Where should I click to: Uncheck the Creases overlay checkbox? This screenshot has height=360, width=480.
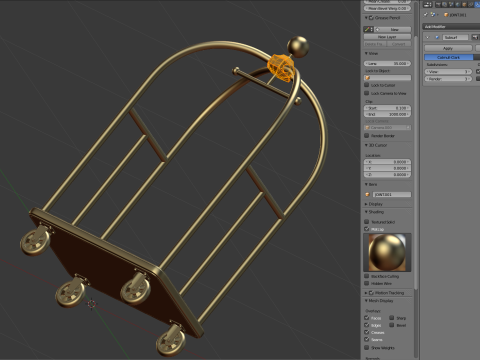point(367,332)
